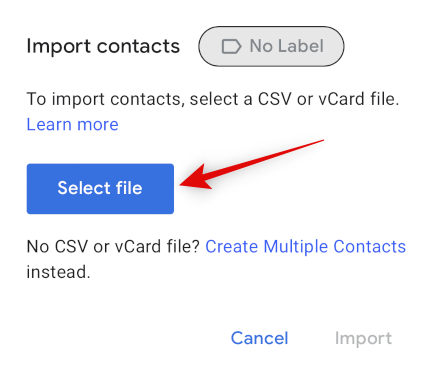Click the word 'file' on the blue button

[129, 188]
